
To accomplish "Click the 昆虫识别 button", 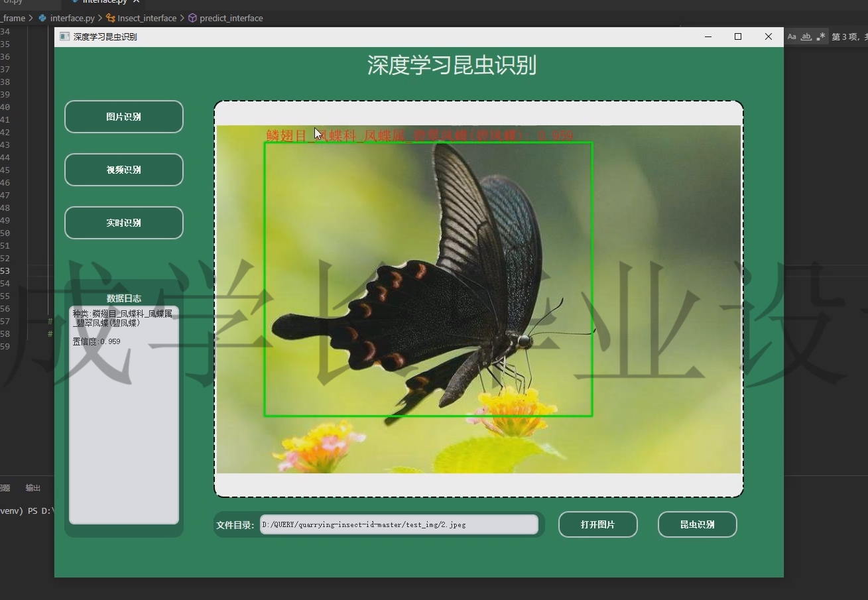I will 697,524.
